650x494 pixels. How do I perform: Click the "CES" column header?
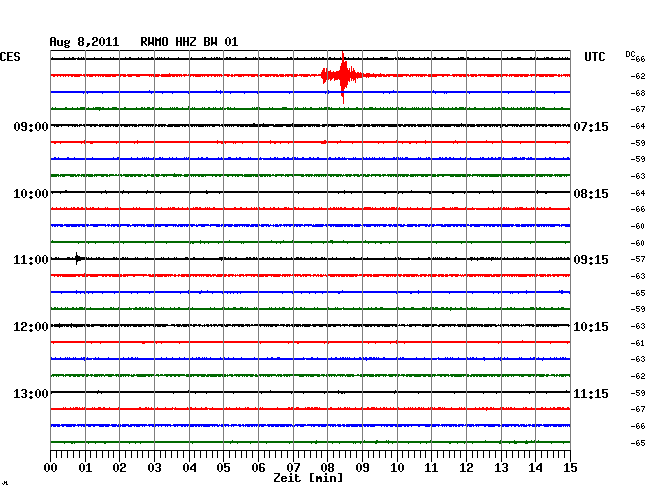point(10,57)
